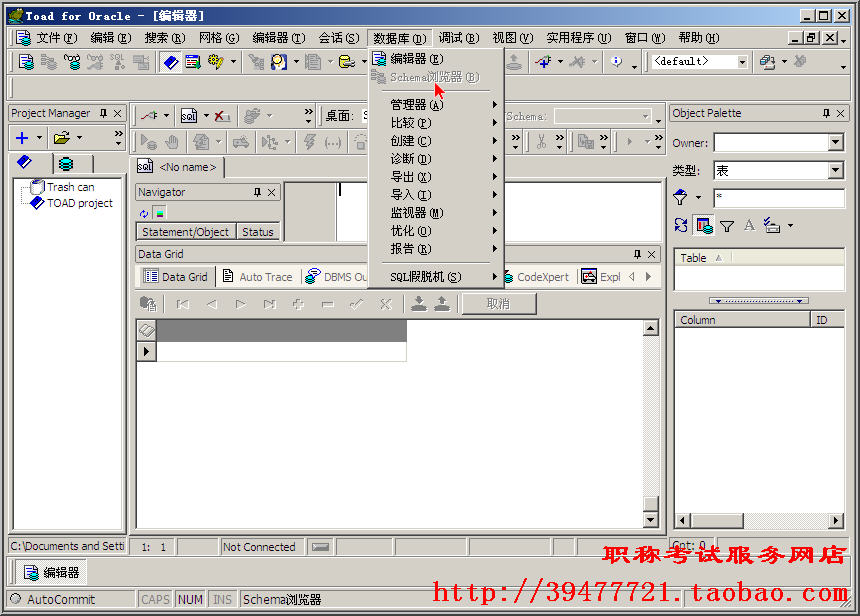Expand the 比较 (P) submenu
Viewport: 860px width, 616px height.
coord(435,122)
